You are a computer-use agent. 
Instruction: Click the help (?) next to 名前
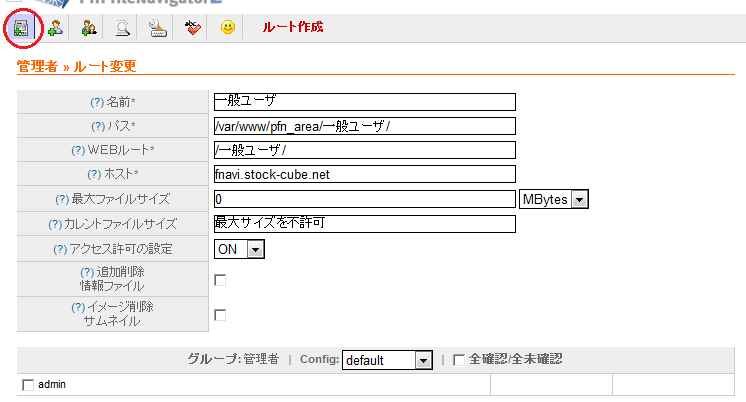(x=96, y=101)
